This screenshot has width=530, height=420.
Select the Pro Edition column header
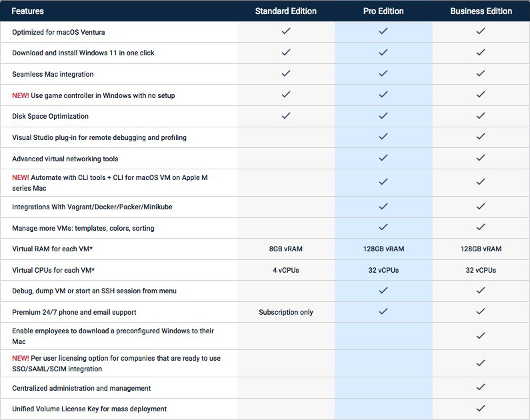[383, 11]
